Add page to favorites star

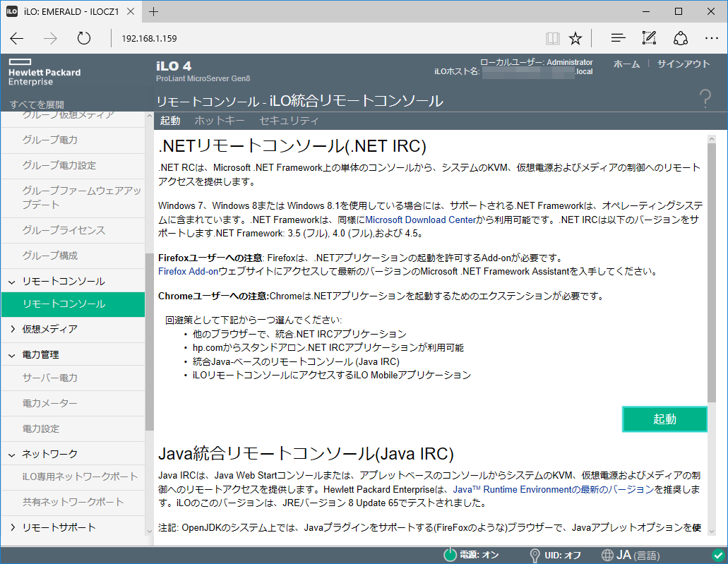tap(575, 39)
